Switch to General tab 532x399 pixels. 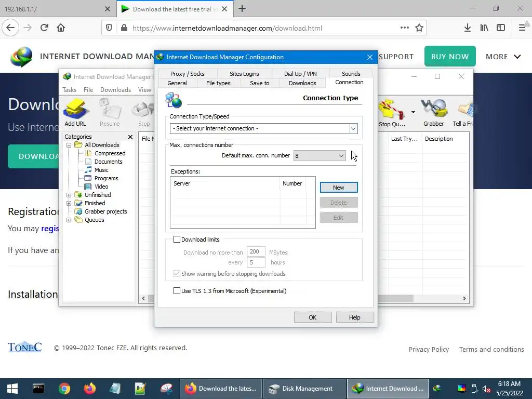pyautogui.click(x=177, y=83)
